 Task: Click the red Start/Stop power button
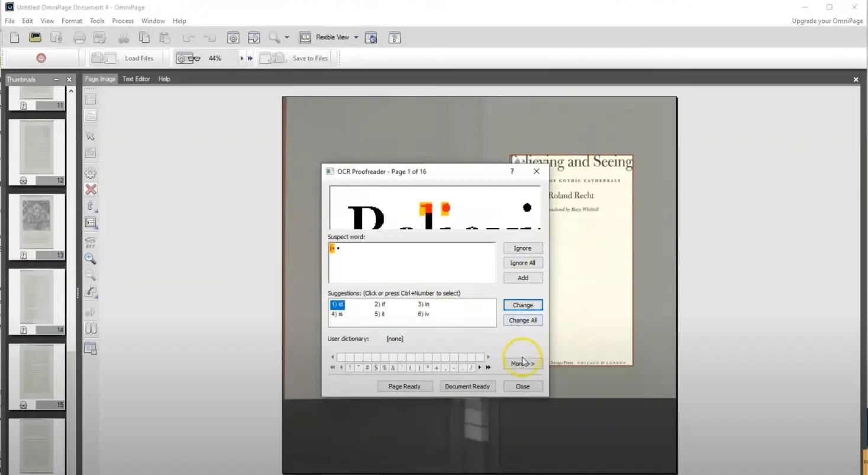click(x=41, y=58)
